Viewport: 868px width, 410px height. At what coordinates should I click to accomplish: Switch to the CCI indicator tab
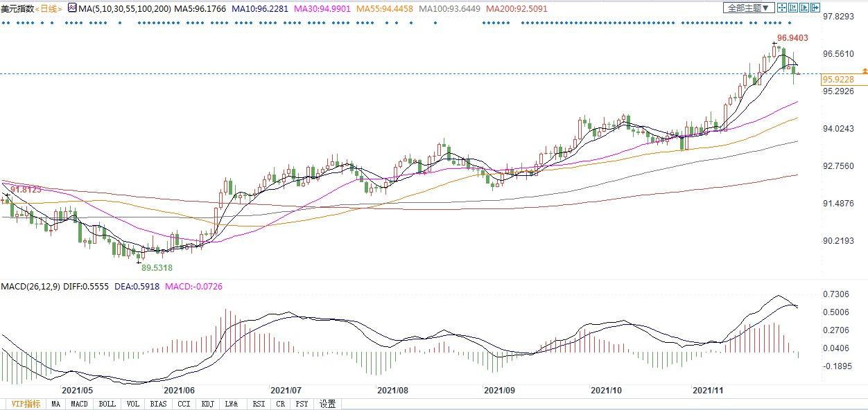(x=184, y=404)
